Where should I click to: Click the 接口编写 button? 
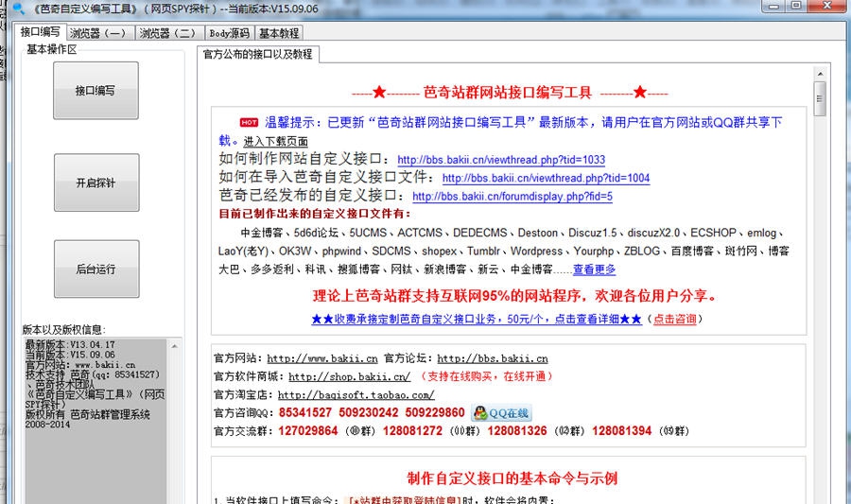[x=96, y=91]
